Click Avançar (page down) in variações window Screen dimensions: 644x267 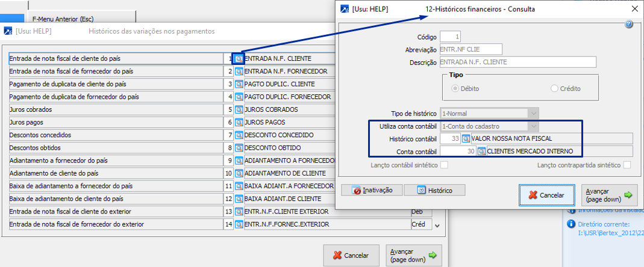click(414, 256)
